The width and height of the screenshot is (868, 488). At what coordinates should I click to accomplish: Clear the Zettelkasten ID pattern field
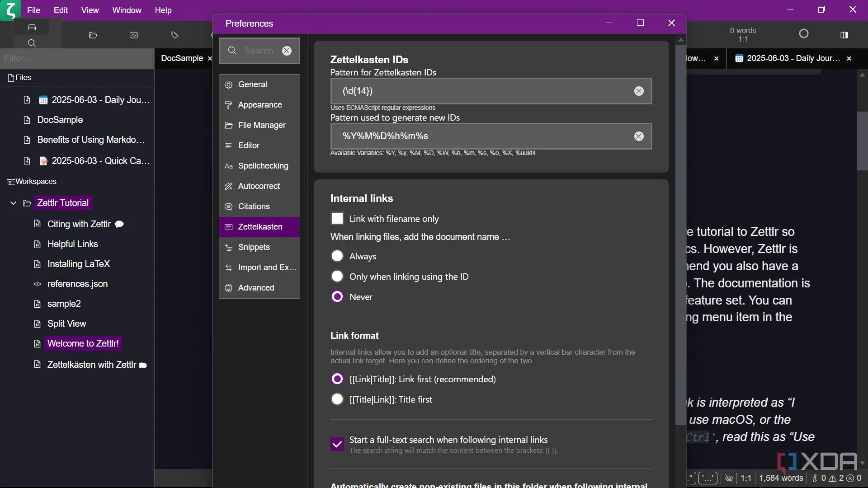[x=639, y=91]
